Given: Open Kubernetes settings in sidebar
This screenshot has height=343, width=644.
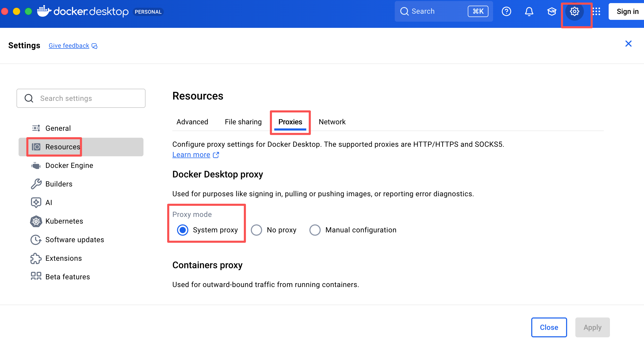Looking at the screenshot, I should (x=64, y=221).
